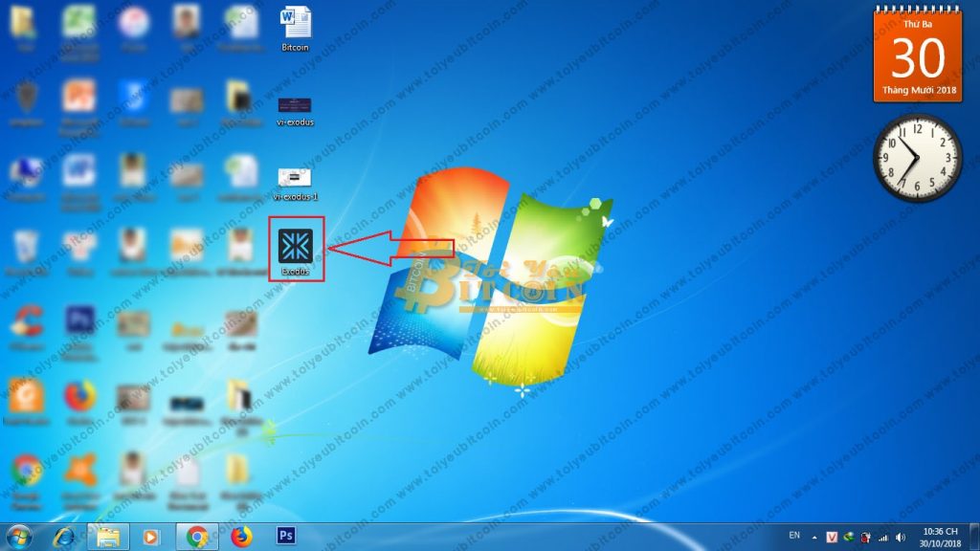The height and width of the screenshot is (551, 980).
Task: Select the vi-exodus-1 image file
Action: tap(295, 178)
